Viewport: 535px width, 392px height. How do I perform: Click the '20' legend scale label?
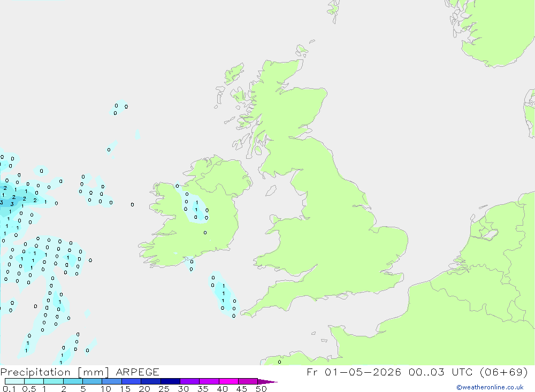pos(144,389)
